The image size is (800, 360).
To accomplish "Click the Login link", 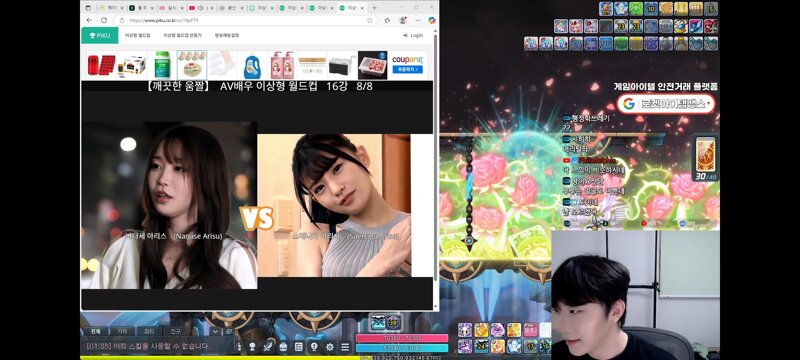I will coord(413,35).
